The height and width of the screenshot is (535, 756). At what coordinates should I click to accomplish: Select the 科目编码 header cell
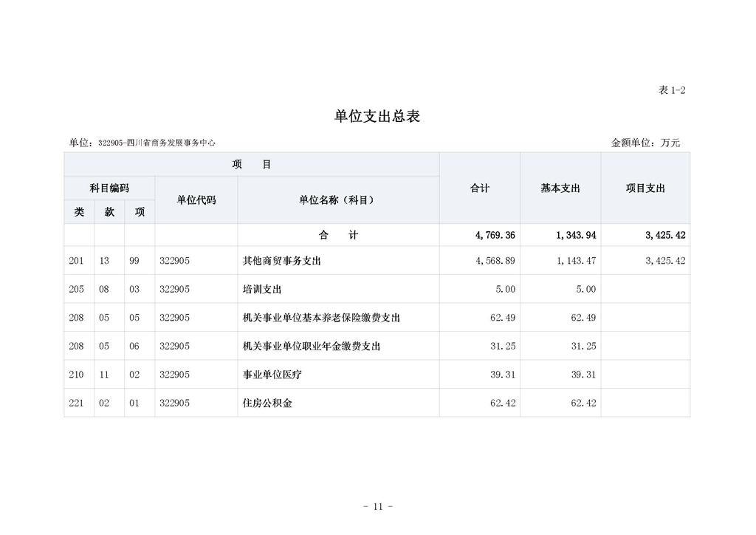(108, 188)
